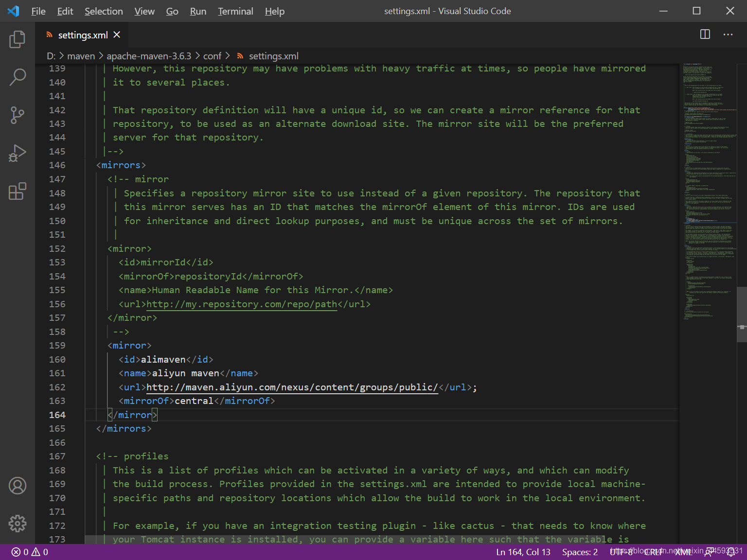
Task: Click Spaces: 2 indentation in status bar
Action: click(x=580, y=552)
